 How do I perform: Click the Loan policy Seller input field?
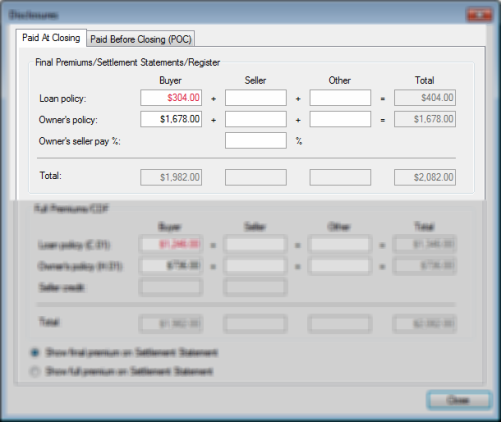pos(256,98)
